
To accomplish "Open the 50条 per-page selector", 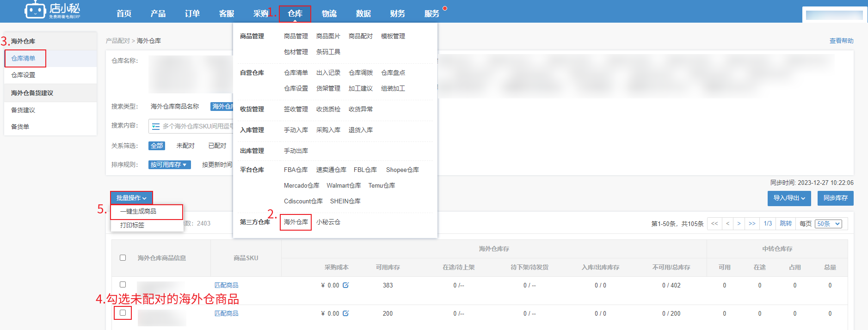I will tap(828, 224).
